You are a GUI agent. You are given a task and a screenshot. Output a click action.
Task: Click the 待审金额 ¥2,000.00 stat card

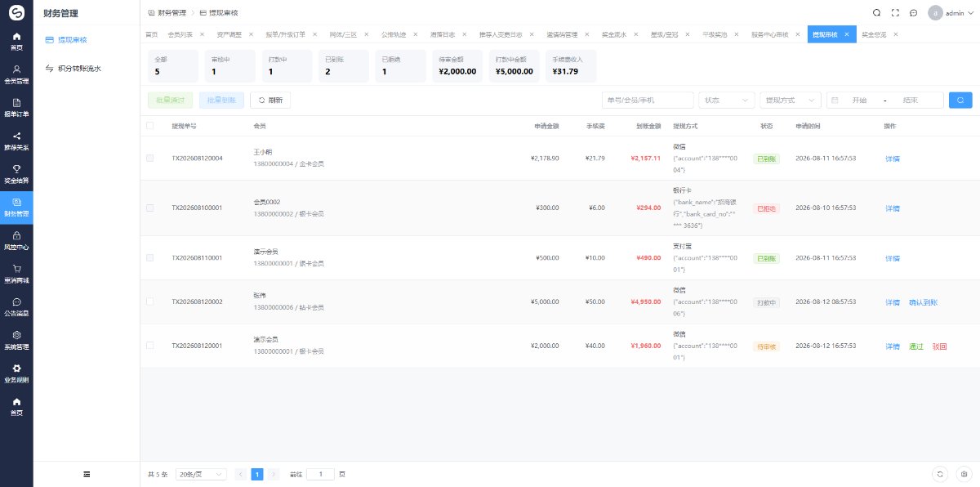tap(459, 66)
